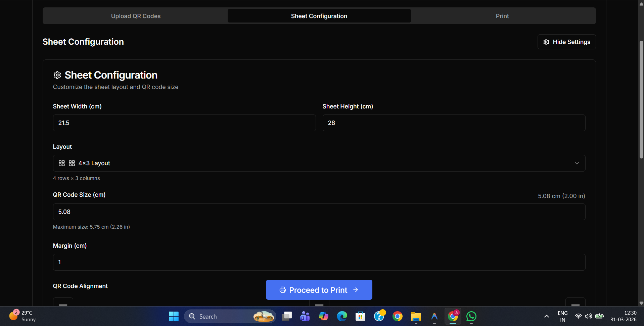Click the Hide Settings gear button
The image size is (644, 326).
point(566,42)
